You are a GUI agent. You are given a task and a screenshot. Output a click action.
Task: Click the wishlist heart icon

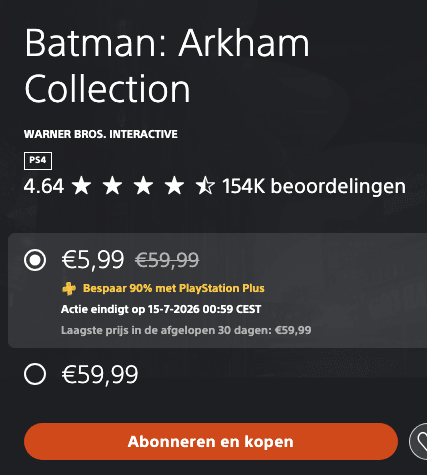[419, 442]
